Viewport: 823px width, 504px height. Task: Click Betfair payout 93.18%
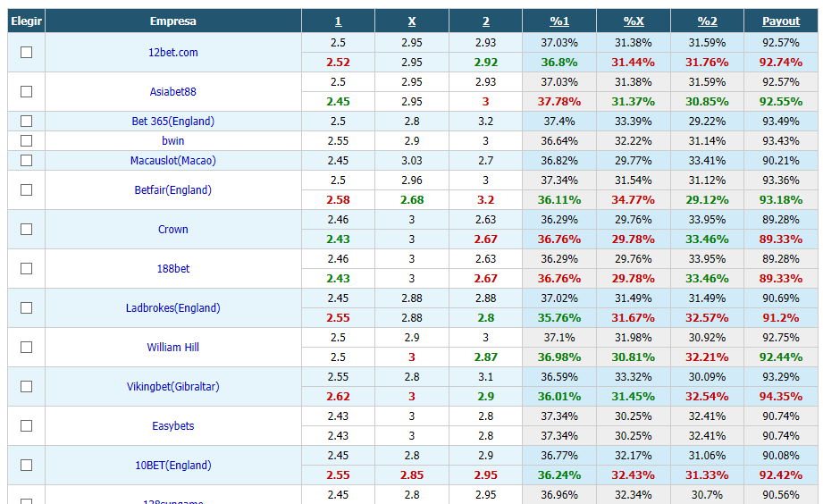click(x=781, y=199)
